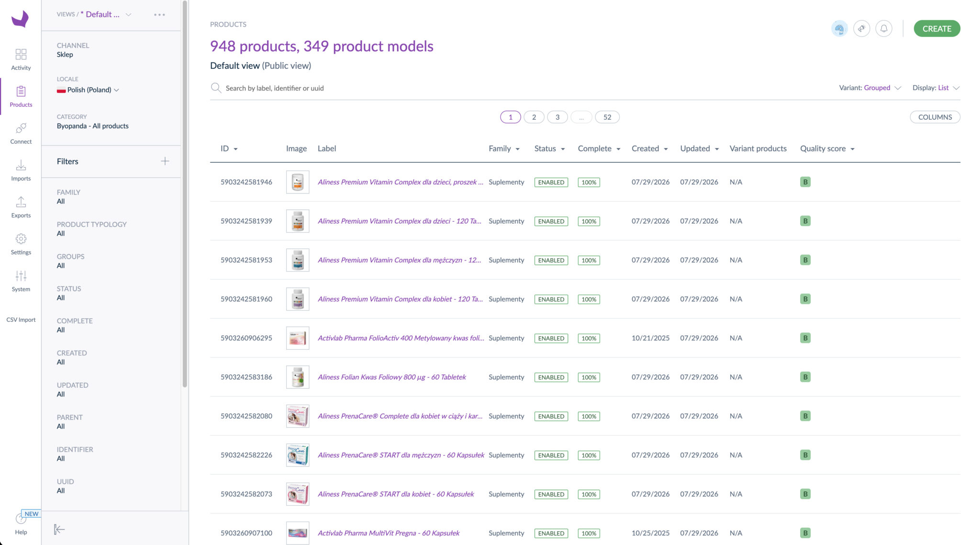Expand the Polish (Poland) locale dropdown

coord(88,90)
